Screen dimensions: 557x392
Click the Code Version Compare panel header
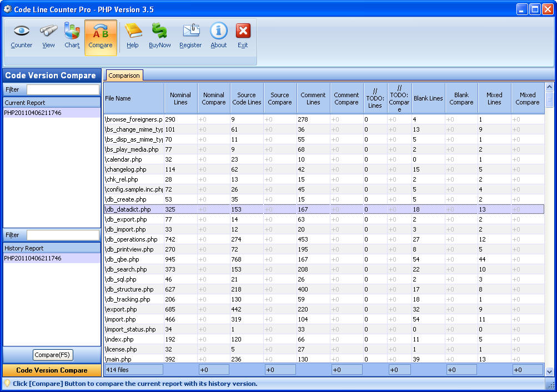click(x=51, y=76)
